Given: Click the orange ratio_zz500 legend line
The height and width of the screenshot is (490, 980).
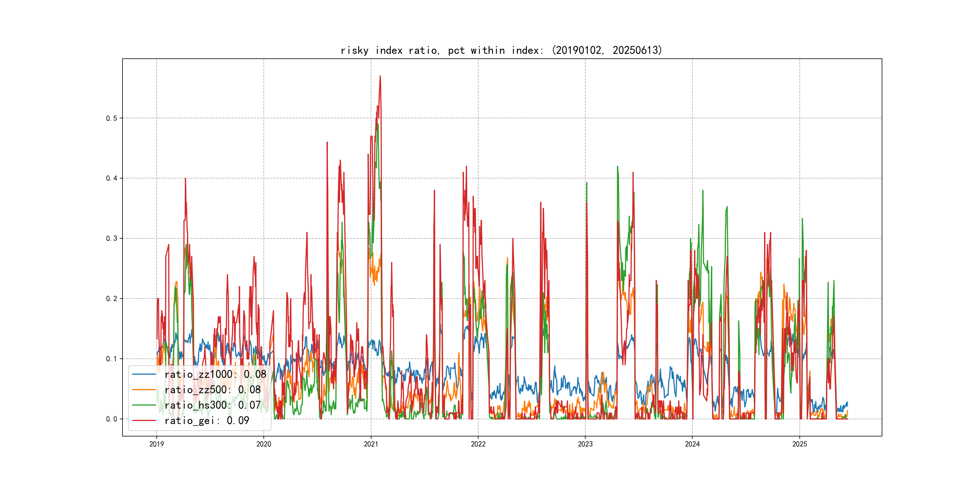Looking at the screenshot, I should [144, 390].
